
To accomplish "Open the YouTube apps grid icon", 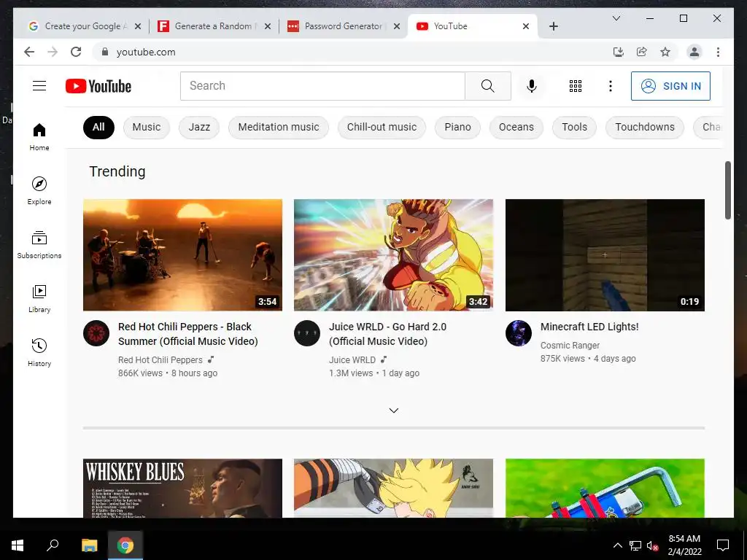I will click(x=576, y=86).
